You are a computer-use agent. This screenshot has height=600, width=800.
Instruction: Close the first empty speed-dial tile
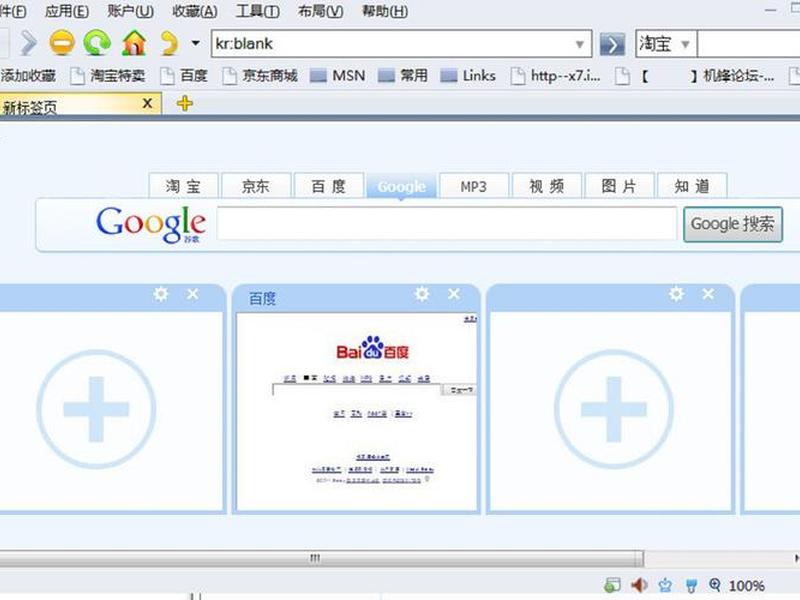(192, 294)
